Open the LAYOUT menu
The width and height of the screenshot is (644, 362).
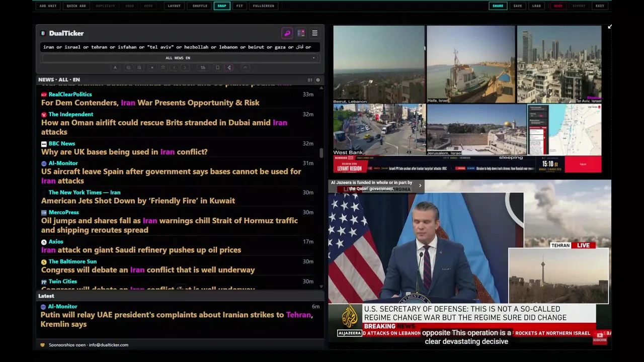pyautogui.click(x=174, y=6)
